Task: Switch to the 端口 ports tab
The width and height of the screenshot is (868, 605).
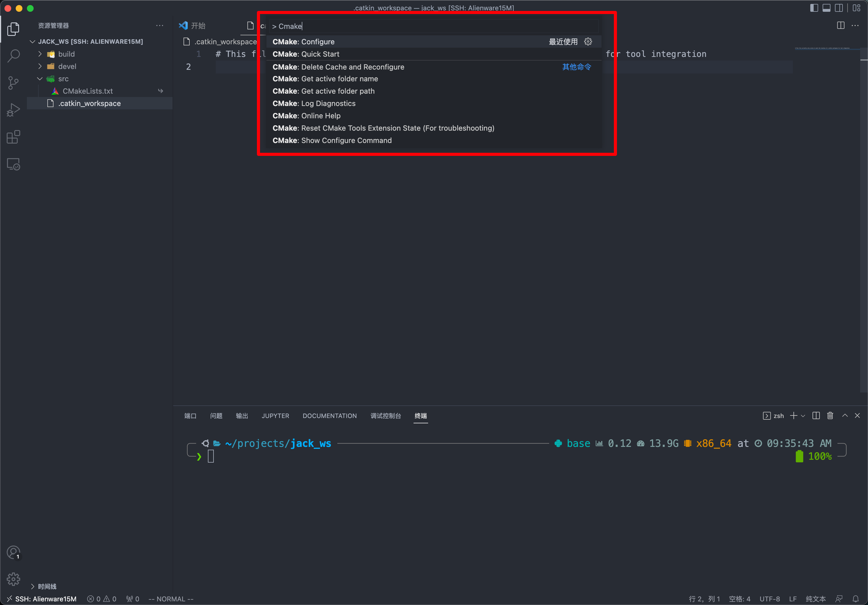Action: point(190,416)
